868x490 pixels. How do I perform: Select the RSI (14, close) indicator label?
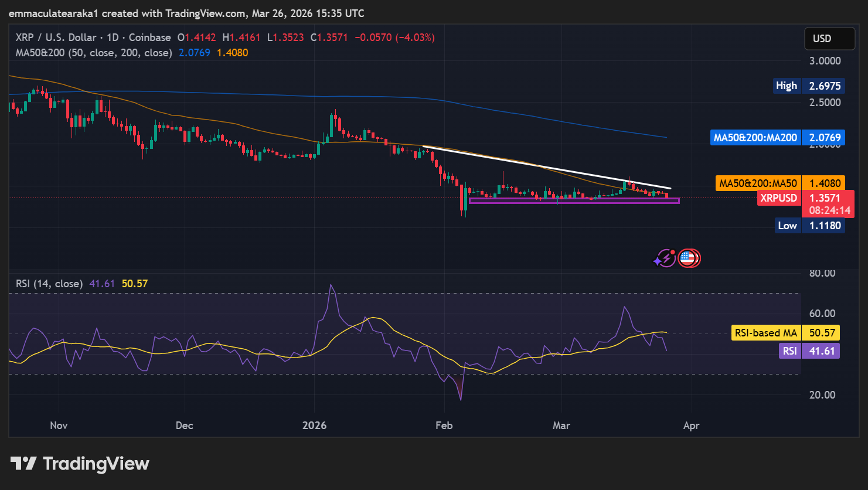(x=49, y=283)
